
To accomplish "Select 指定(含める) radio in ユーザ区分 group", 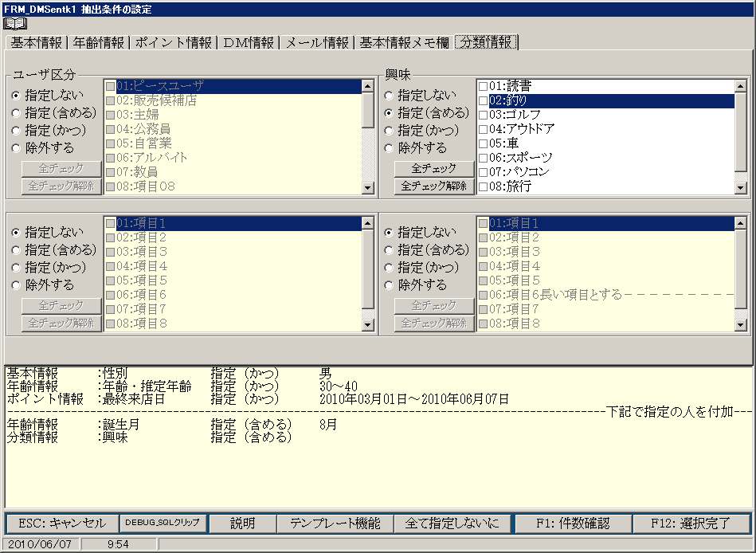I will coord(17,113).
